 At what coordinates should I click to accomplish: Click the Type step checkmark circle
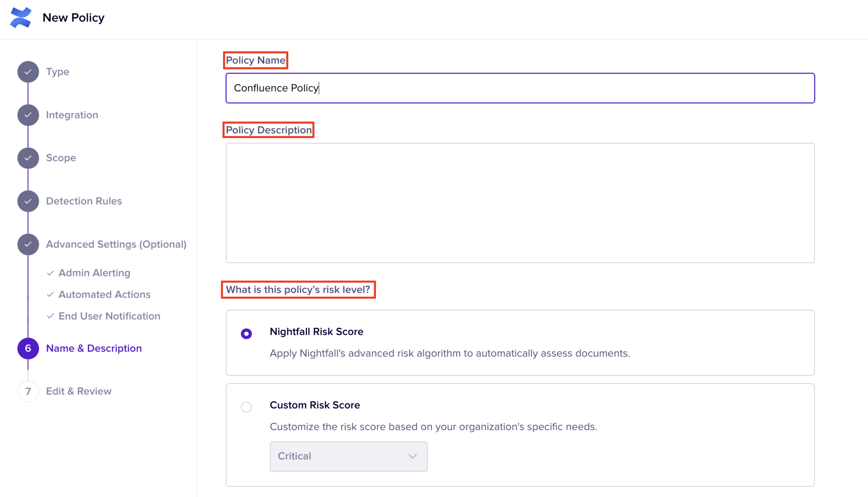tap(28, 72)
